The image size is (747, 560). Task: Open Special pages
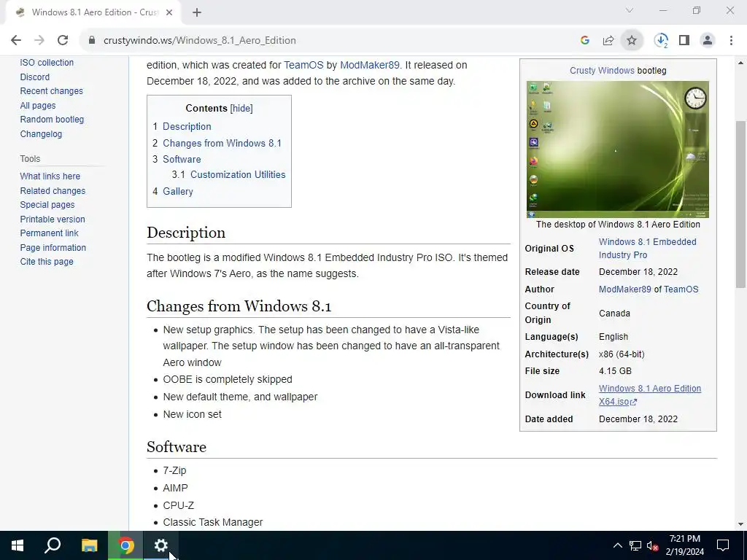tap(47, 205)
